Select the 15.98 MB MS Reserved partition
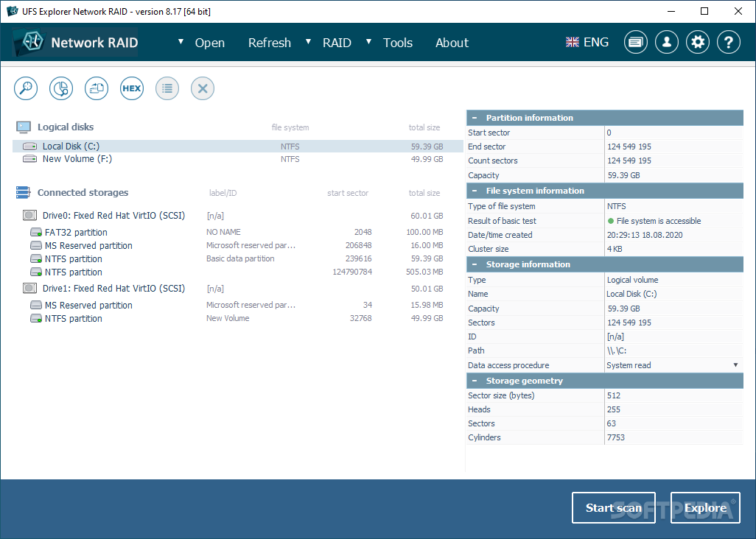 pos(238,305)
